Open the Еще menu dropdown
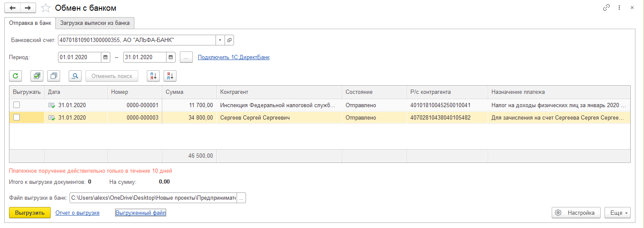This screenshot has width=644, height=228. click(x=617, y=213)
